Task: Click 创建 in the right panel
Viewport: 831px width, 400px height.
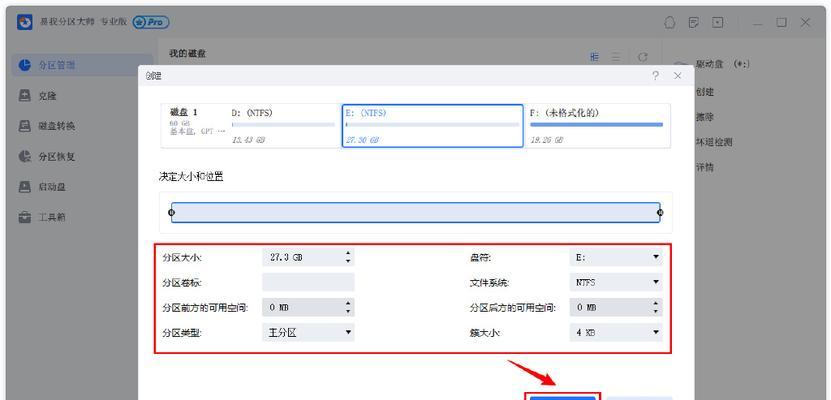Action: 704,92
